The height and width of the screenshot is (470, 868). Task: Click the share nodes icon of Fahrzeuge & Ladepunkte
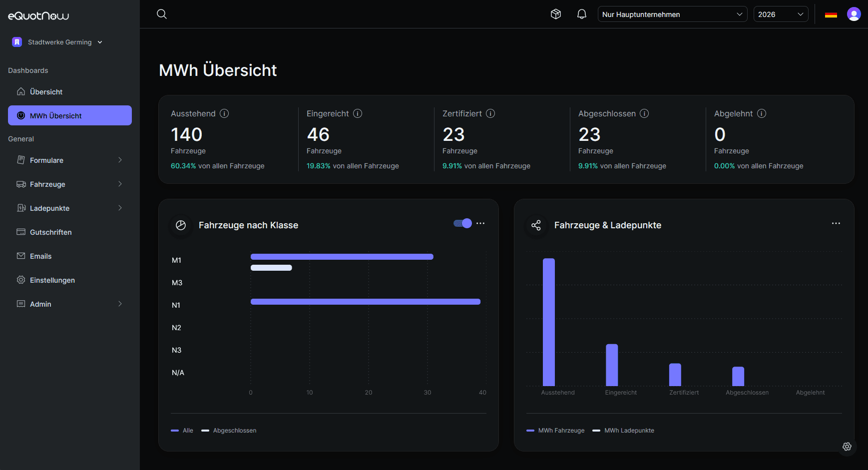(536, 225)
